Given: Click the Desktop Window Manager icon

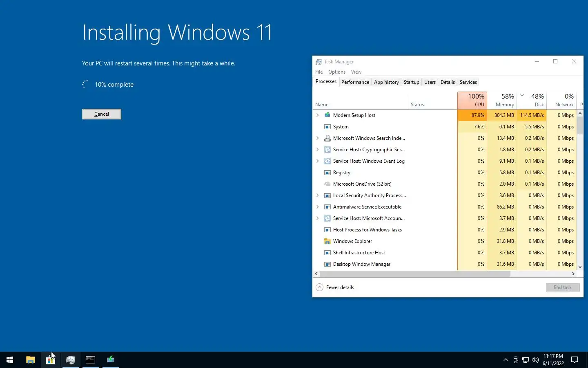Looking at the screenshot, I should [327, 264].
